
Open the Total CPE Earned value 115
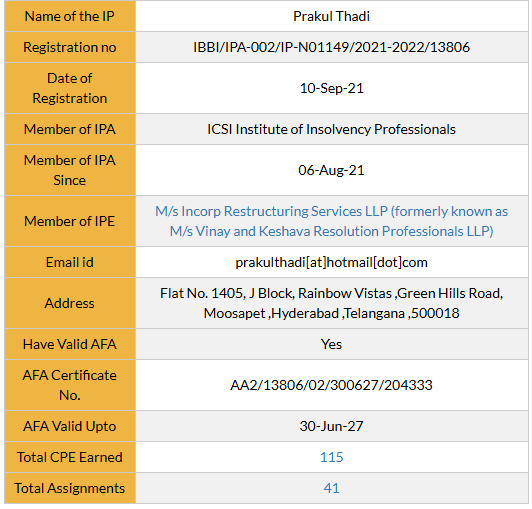tap(331, 457)
